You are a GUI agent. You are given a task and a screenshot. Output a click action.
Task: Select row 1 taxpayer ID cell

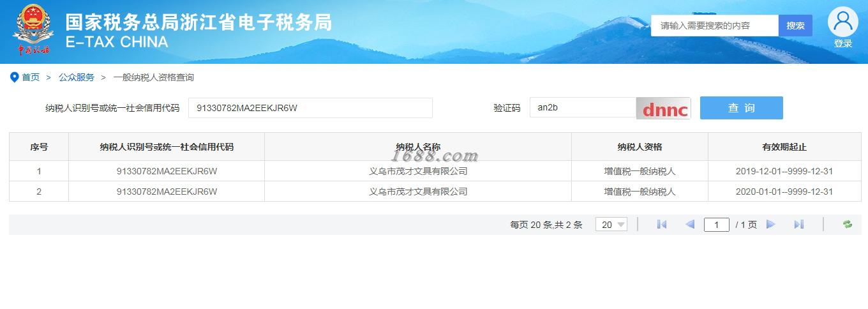(167, 171)
